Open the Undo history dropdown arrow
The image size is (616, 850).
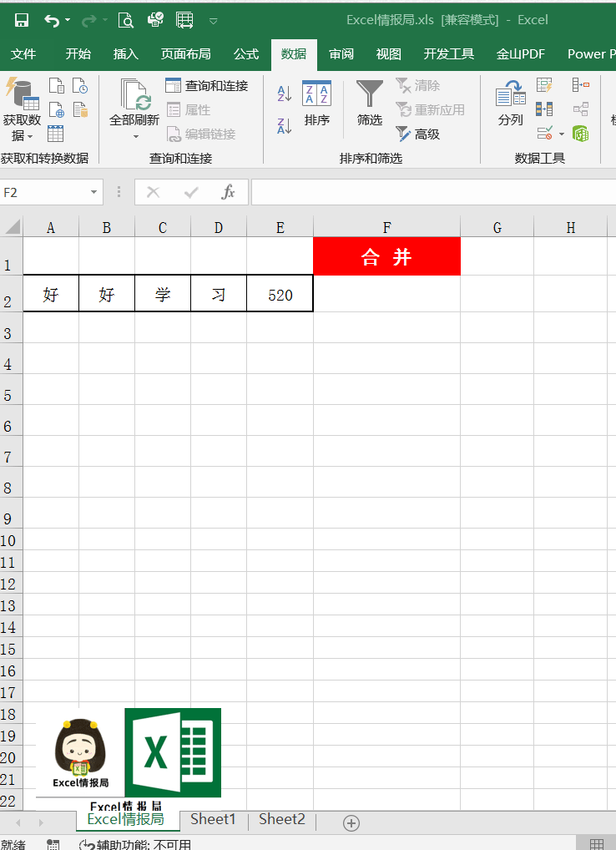click(x=68, y=21)
